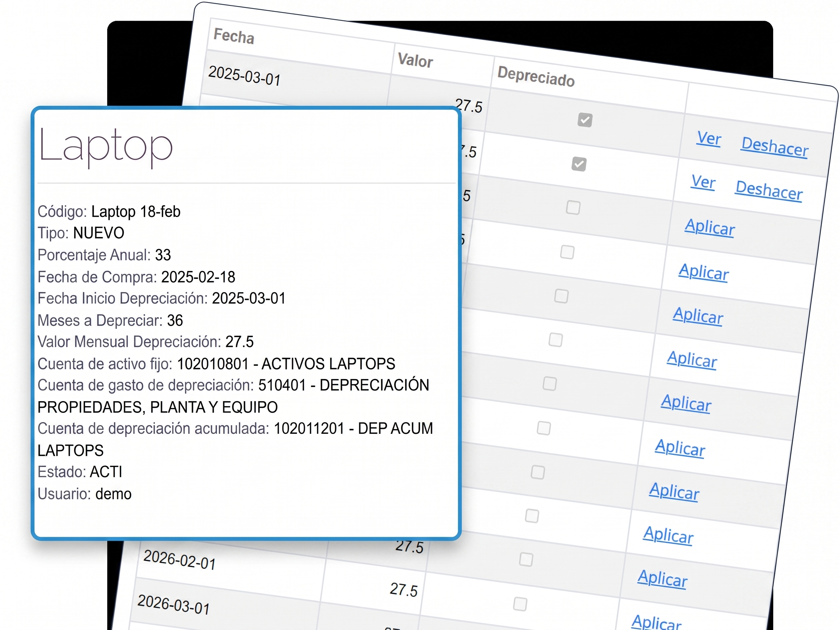Screen dimensions: 840x630
Task: Toggle the second checked Depreciado checkbox
Action: tap(579, 164)
